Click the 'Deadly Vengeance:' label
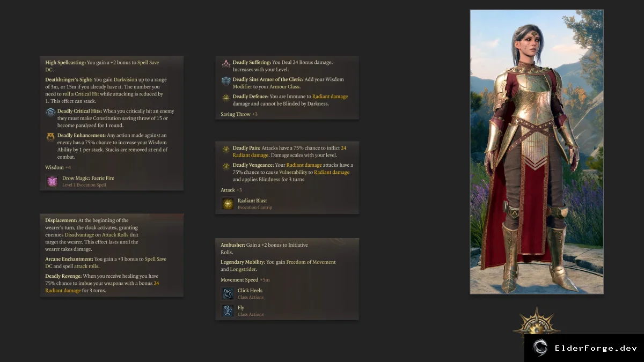Viewport: 644px width, 362px height. point(253,165)
